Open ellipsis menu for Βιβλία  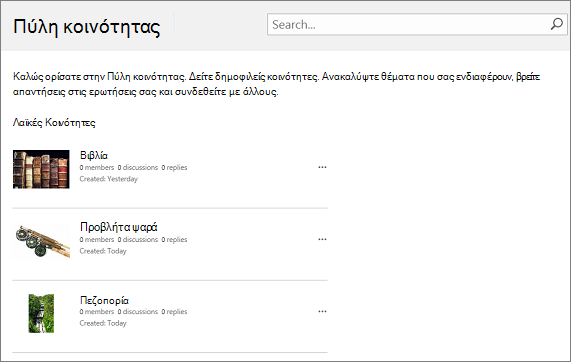pos(322,167)
